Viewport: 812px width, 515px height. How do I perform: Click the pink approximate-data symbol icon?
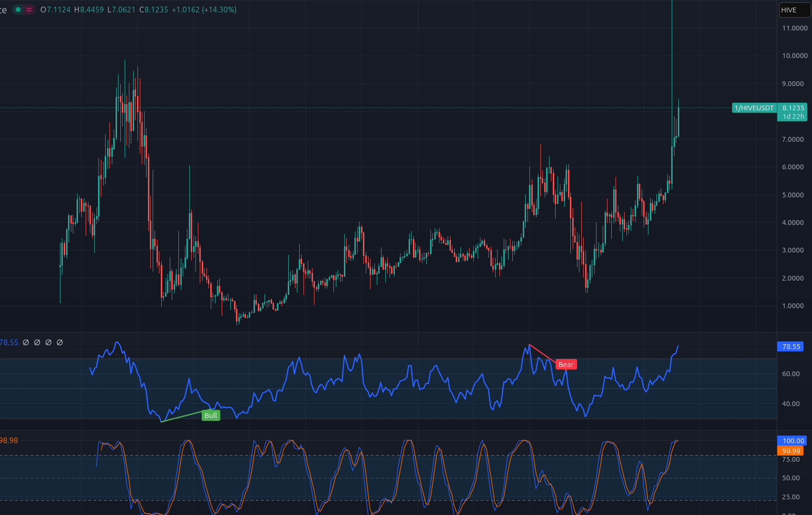[29, 10]
